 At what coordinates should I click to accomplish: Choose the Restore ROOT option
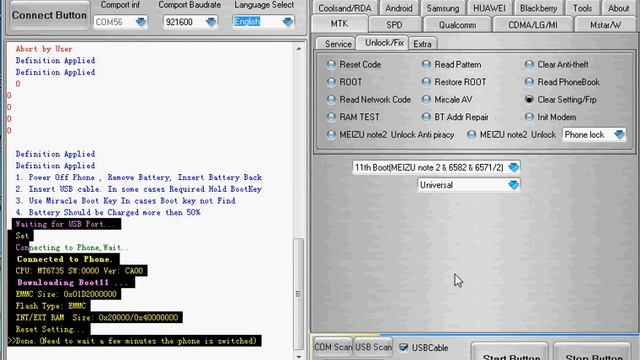click(x=454, y=82)
